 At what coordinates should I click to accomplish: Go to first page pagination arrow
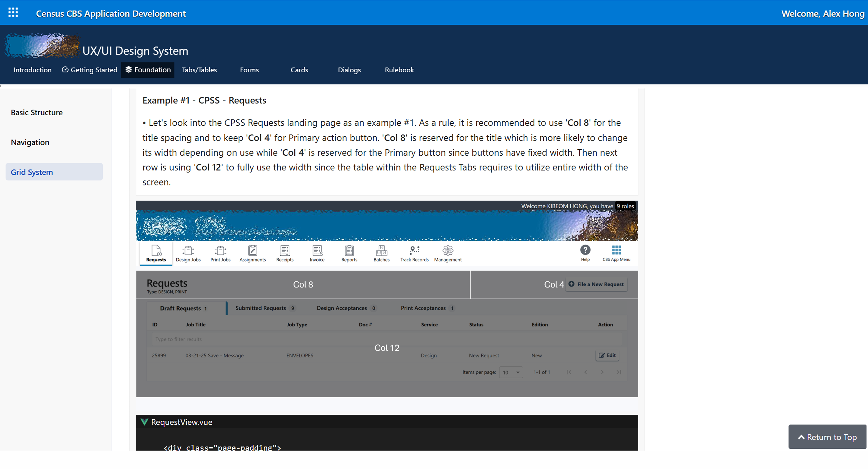click(569, 372)
